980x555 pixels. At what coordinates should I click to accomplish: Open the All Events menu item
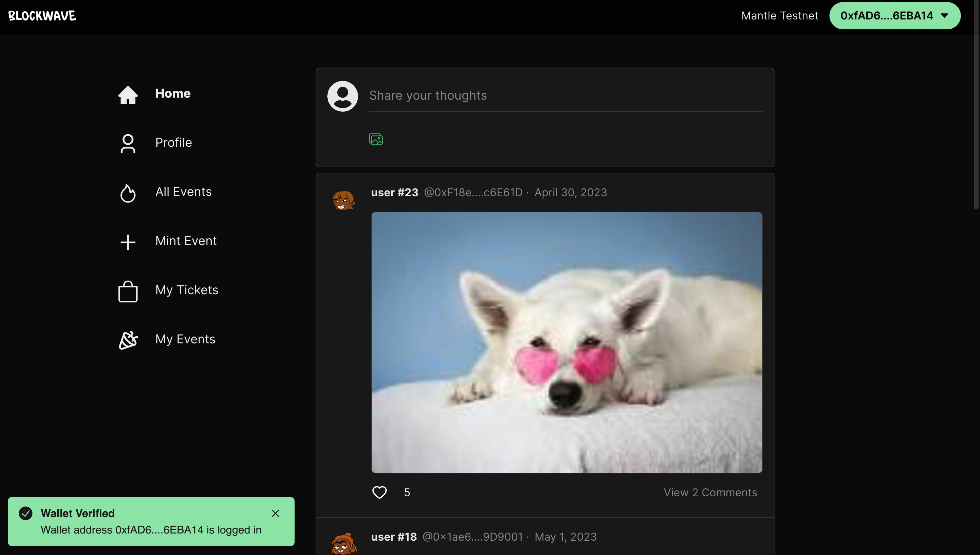tap(183, 192)
